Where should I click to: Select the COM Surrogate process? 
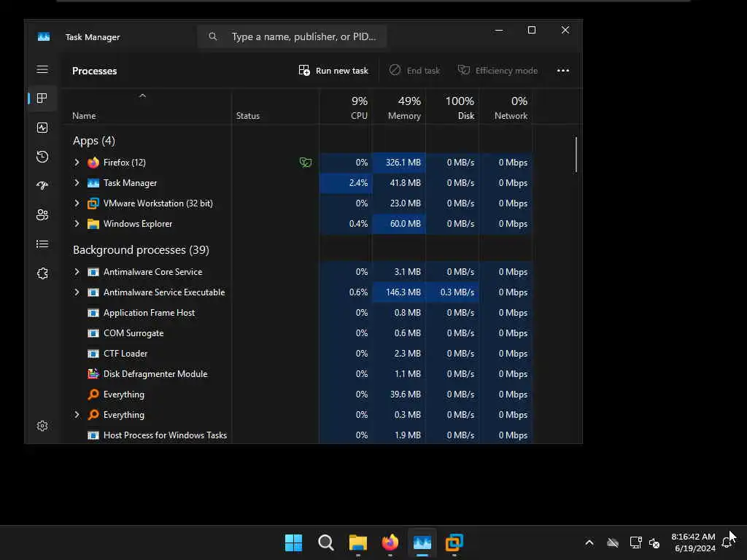point(298,333)
